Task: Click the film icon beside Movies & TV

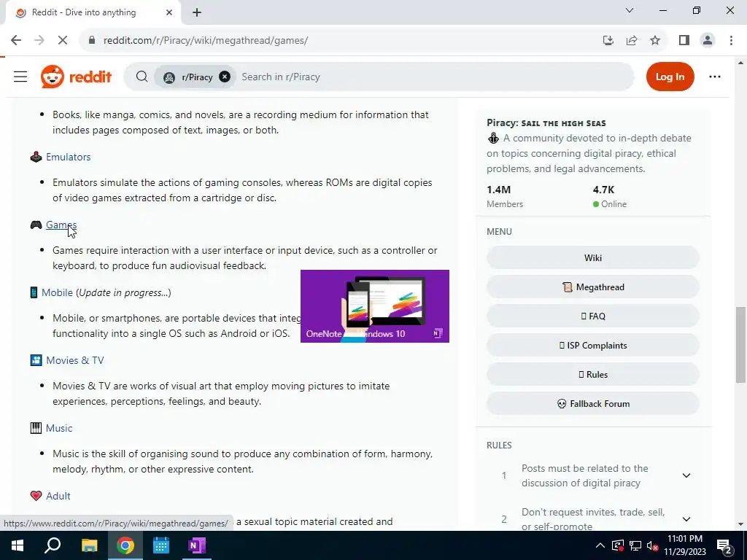Action: [x=36, y=360]
